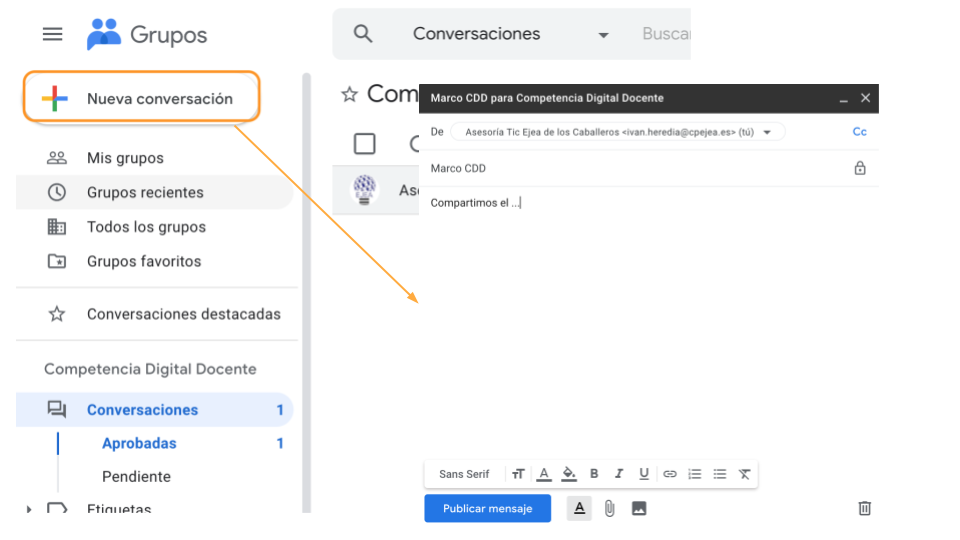The width and height of the screenshot is (960, 540).
Task: Click the Conversaciones destacadas star icon
Action: pos(57,314)
